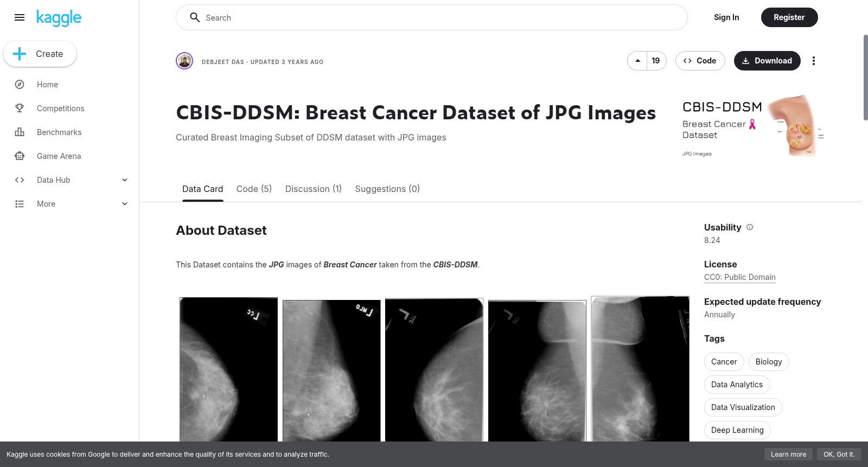Open the third mammogram image

(x=434, y=369)
